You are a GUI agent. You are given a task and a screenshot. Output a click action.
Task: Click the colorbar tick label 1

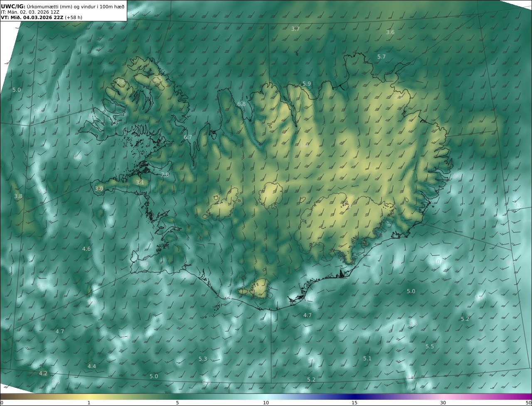89,403
